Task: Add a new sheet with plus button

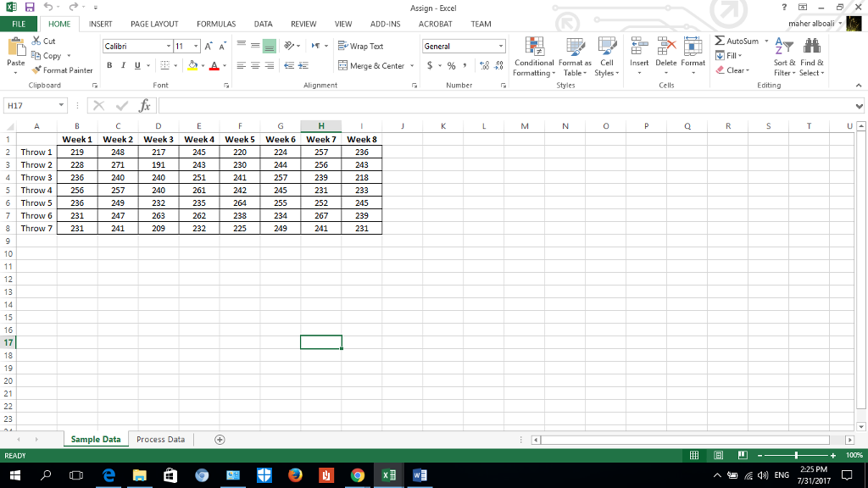Action: click(x=220, y=439)
